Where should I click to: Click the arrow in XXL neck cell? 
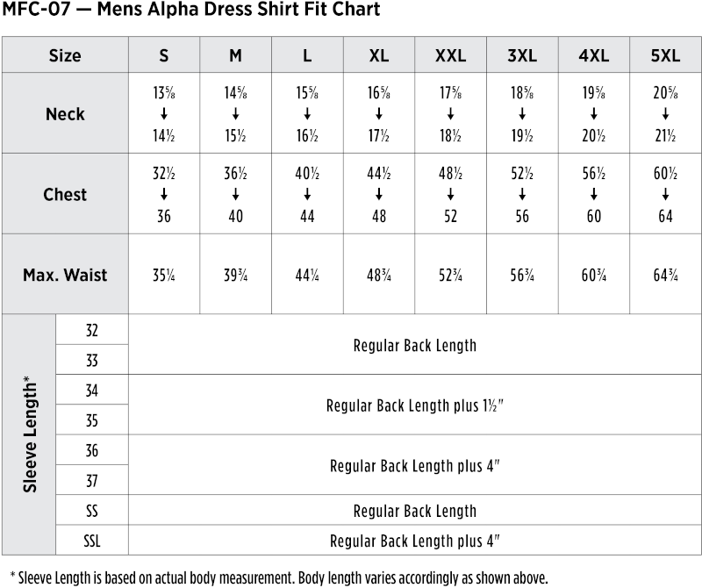click(x=450, y=114)
